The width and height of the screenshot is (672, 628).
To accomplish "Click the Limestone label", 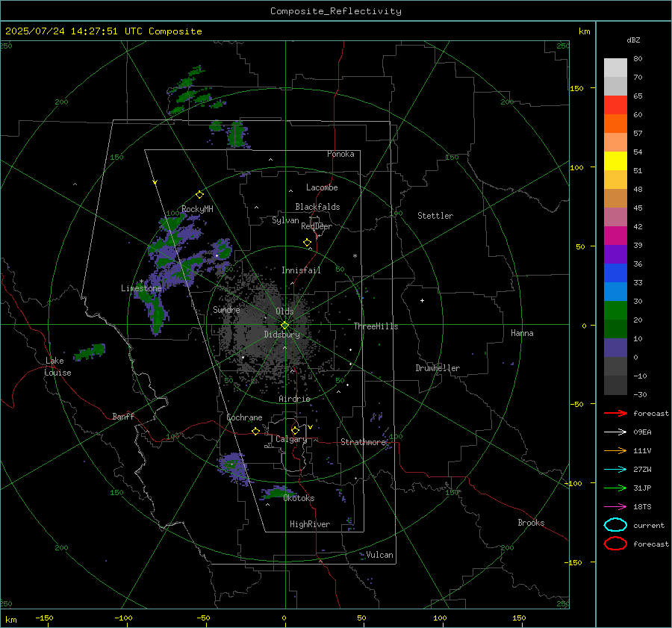I will [141, 288].
